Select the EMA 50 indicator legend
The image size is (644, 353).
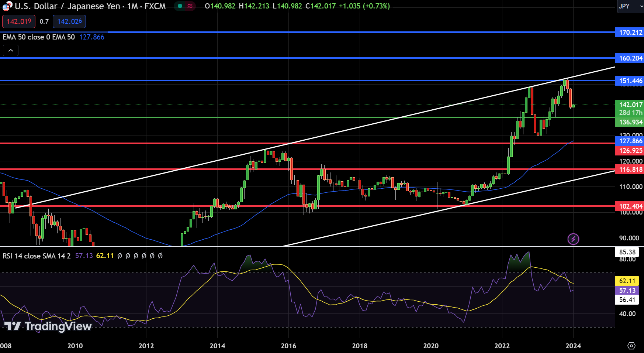(39, 37)
